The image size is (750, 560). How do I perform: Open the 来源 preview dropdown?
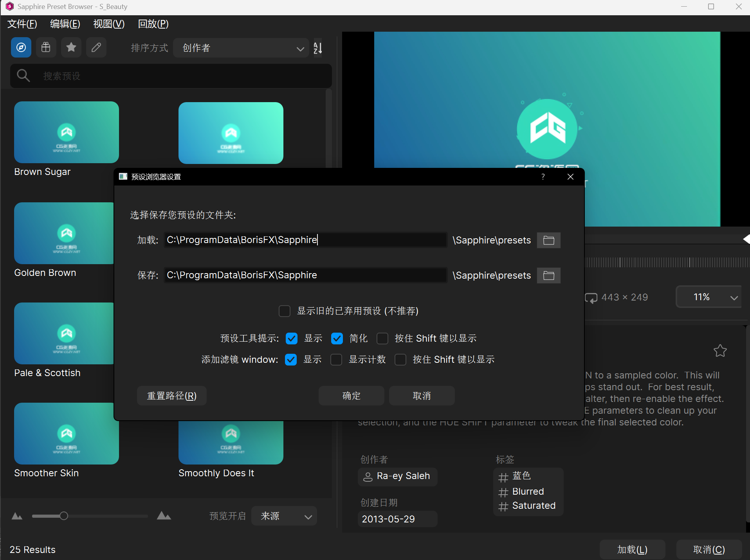tap(284, 516)
